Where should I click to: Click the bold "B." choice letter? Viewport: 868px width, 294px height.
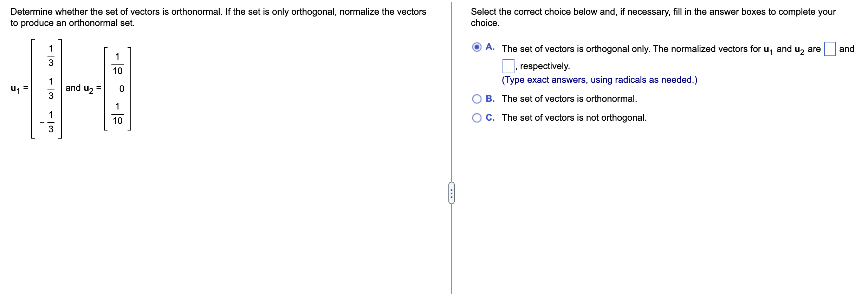[x=490, y=99]
